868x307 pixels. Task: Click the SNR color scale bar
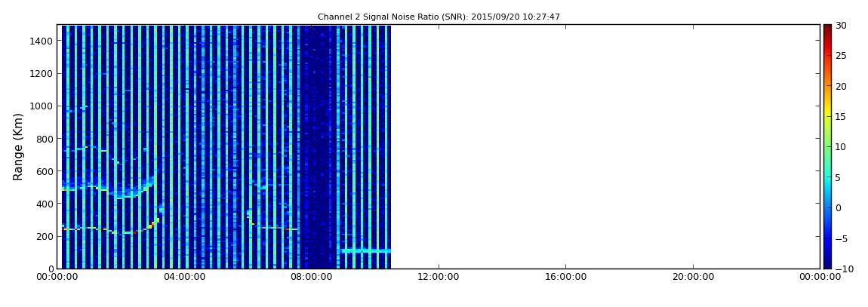coord(827,146)
